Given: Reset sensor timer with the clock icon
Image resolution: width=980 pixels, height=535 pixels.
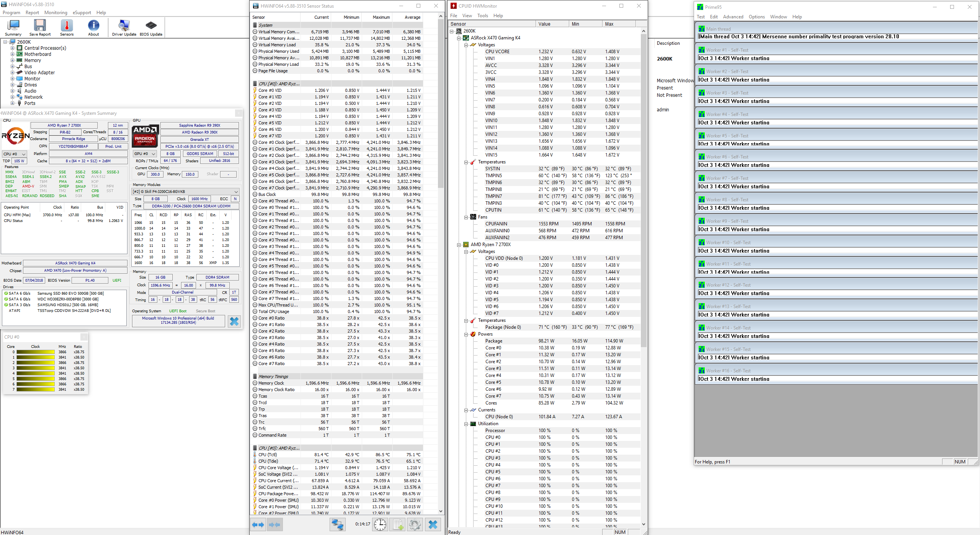Looking at the screenshot, I should (x=380, y=524).
